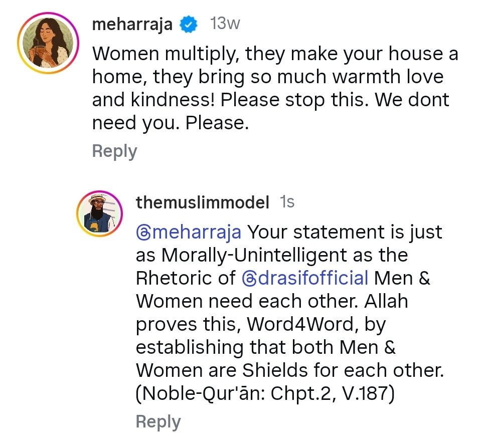Reply to themuslimmodel's comment

158,421
